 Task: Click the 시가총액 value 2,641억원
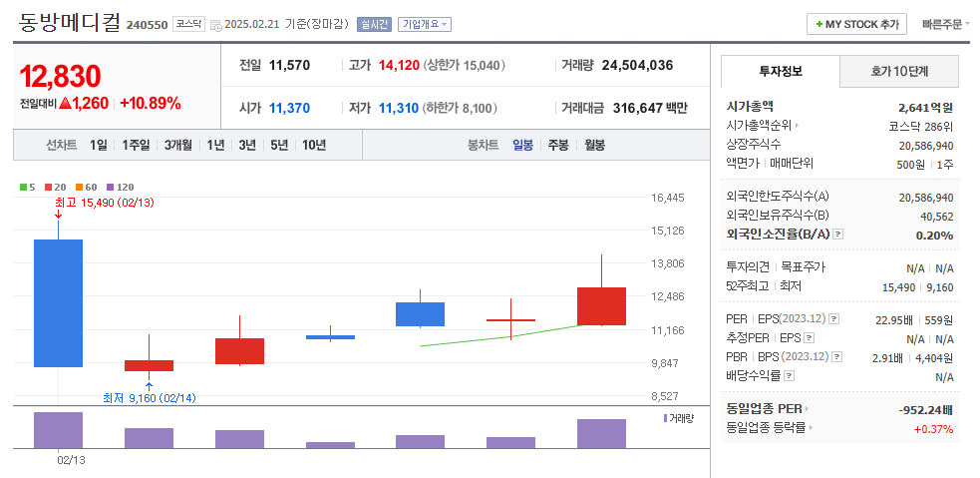click(x=927, y=107)
